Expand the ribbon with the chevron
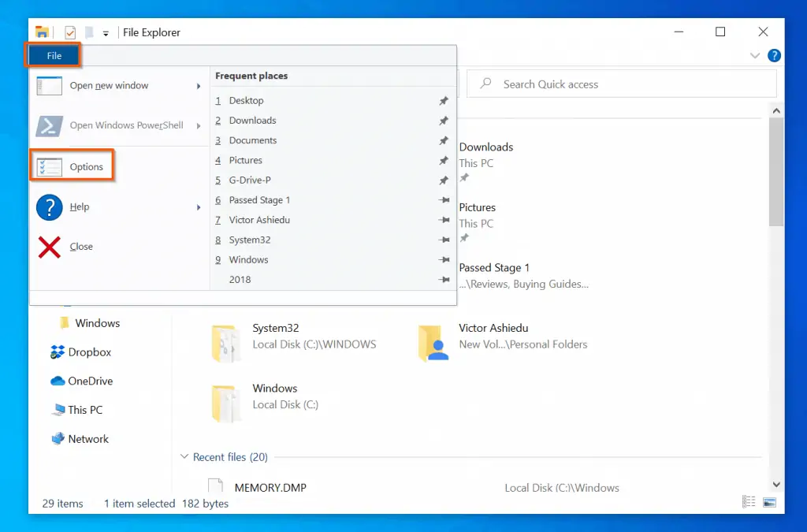Image resolution: width=807 pixels, height=532 pixels. click(x=754, y=56)
